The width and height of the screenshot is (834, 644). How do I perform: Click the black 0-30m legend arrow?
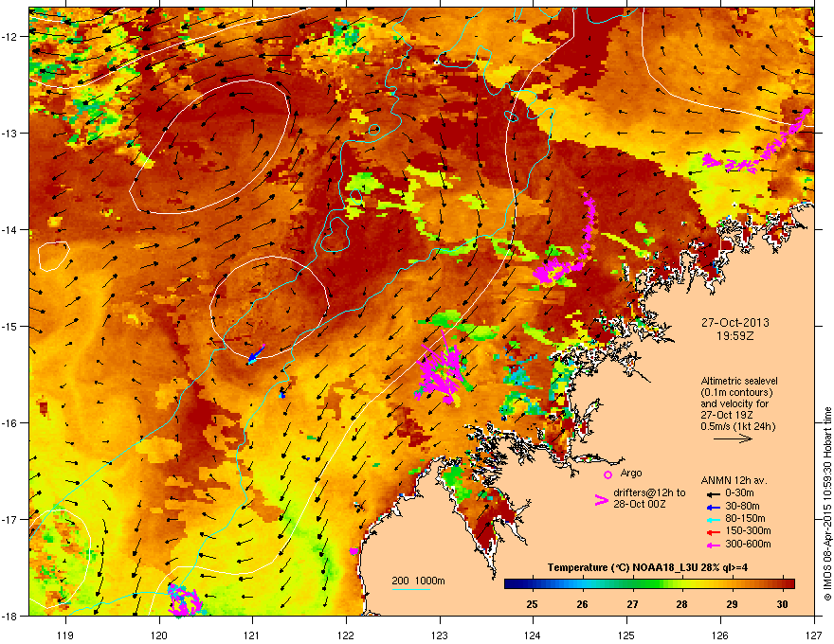(713, 493)
